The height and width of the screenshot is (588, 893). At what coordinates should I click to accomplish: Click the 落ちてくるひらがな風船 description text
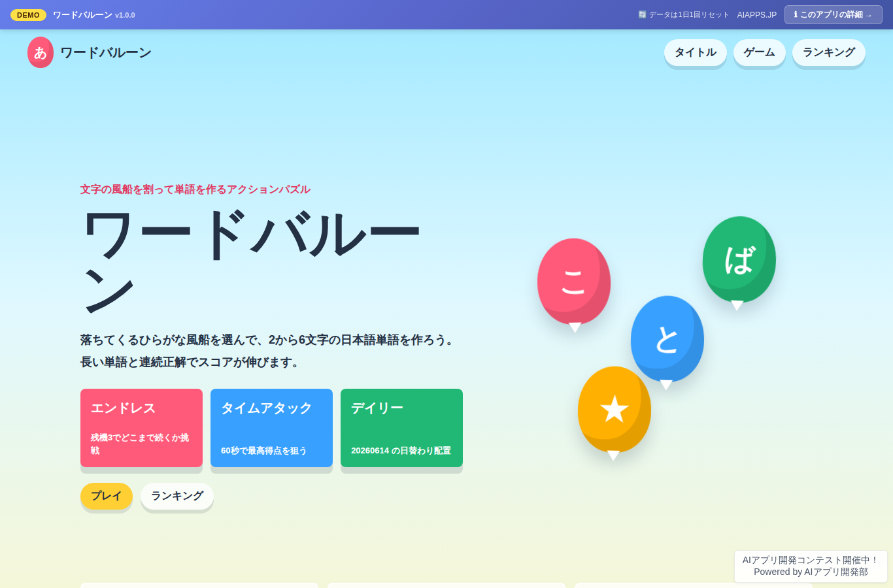[x=269, y=351]
